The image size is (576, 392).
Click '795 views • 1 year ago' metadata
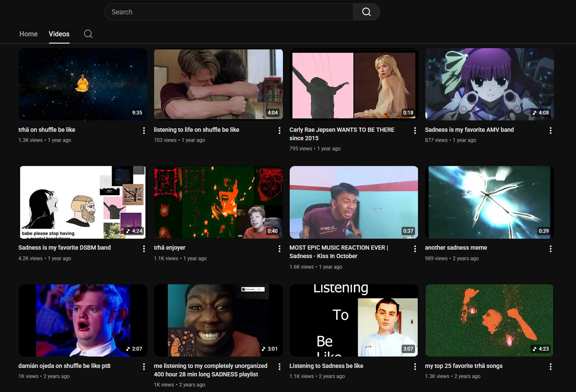315,149
